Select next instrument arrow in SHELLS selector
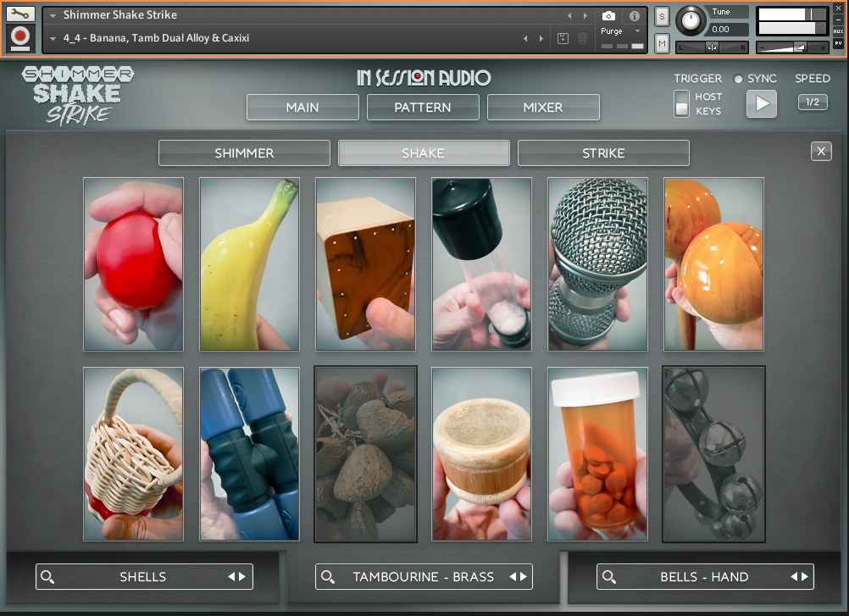849x616 pixels. coord(242,576)
